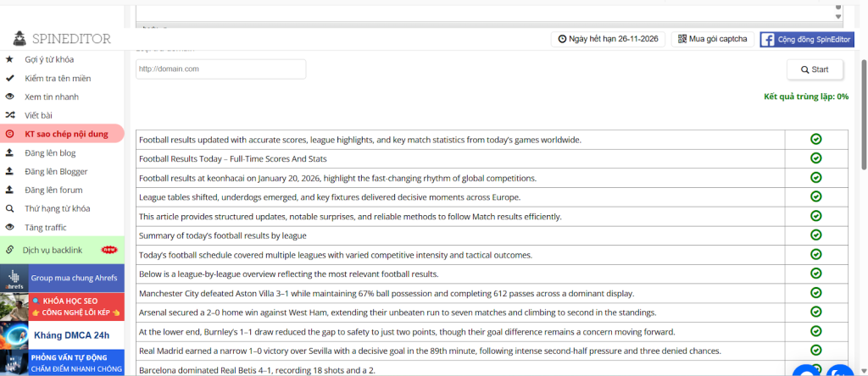The width and height of the screenshot is (868, 376).
Task: Open Cộng đồng SpinEditor Facebook link
Action: coord(806,39)
